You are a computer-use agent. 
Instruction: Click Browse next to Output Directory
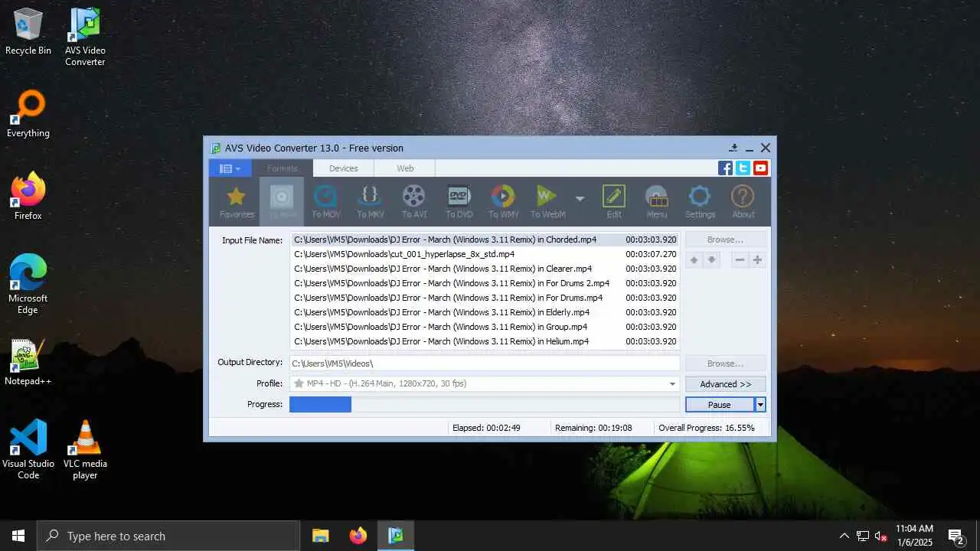(725, 364)
